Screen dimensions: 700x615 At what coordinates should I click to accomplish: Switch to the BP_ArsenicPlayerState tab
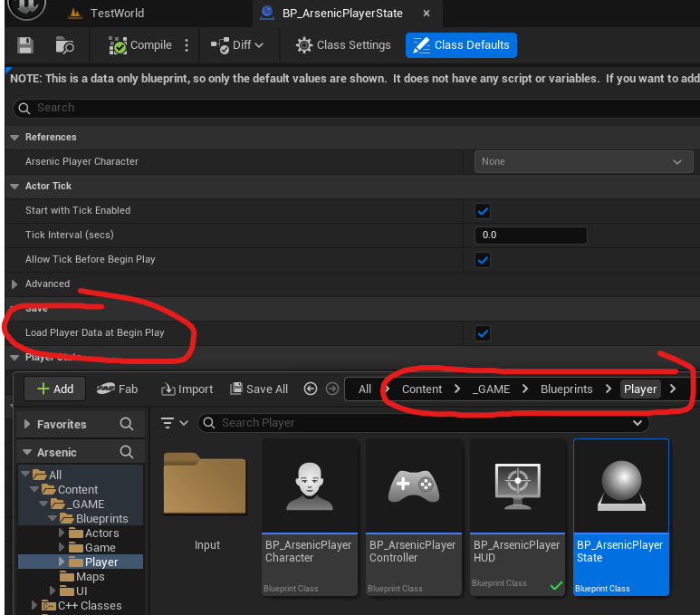pos(342,13)
